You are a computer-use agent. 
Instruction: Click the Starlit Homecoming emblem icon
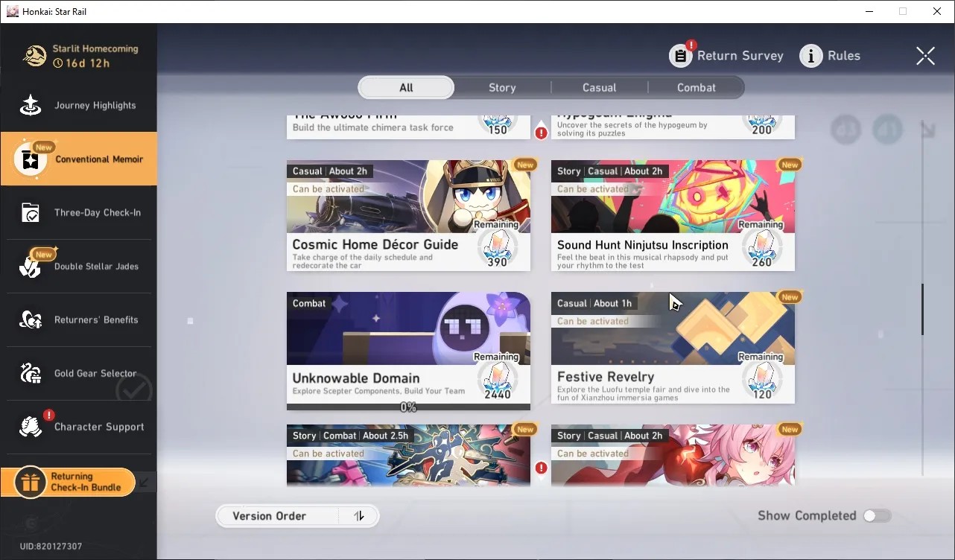(x=34, y=56)
